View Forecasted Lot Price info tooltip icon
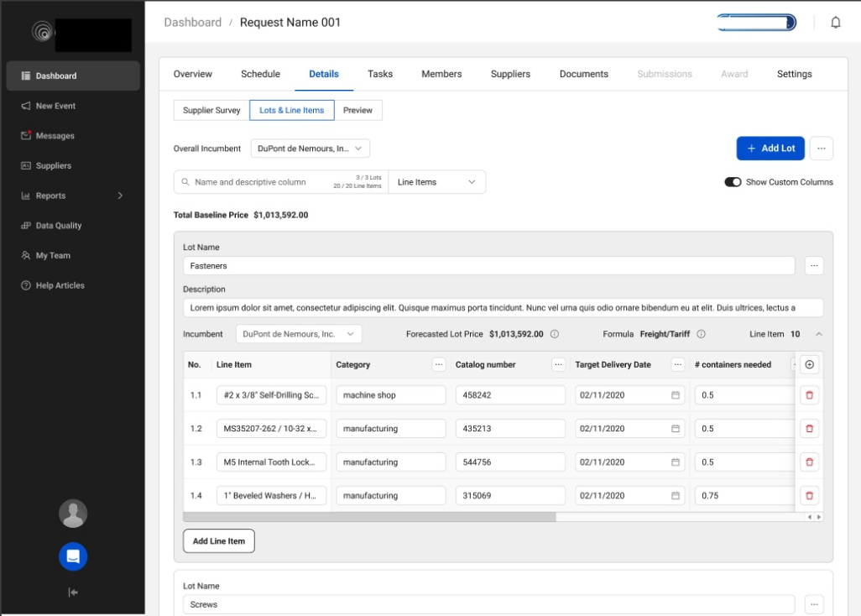 point(556,333)
